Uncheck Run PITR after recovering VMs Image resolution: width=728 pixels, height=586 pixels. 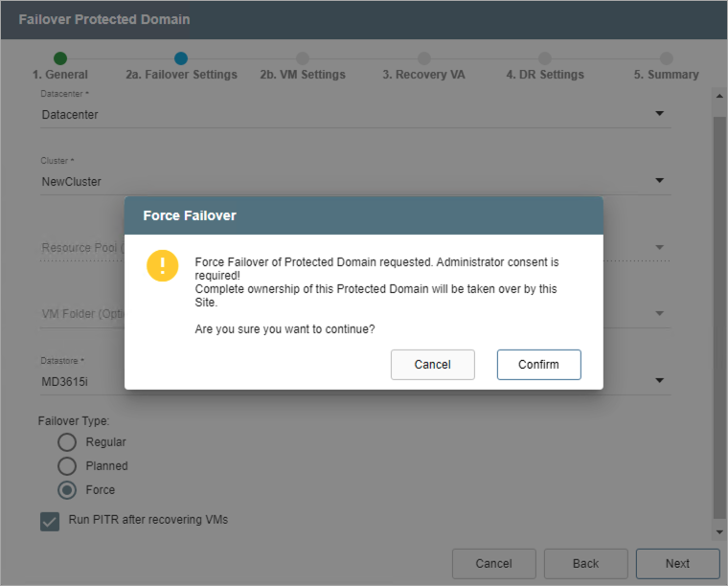(50, 521)
